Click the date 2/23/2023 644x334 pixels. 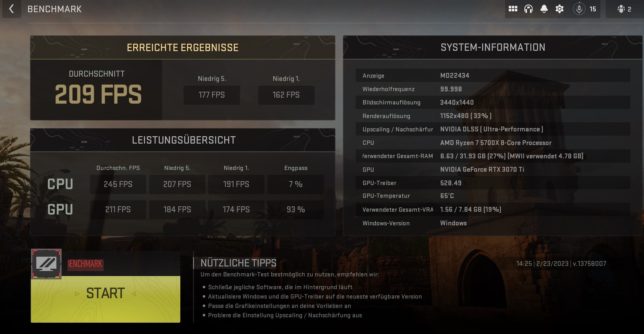552,264
